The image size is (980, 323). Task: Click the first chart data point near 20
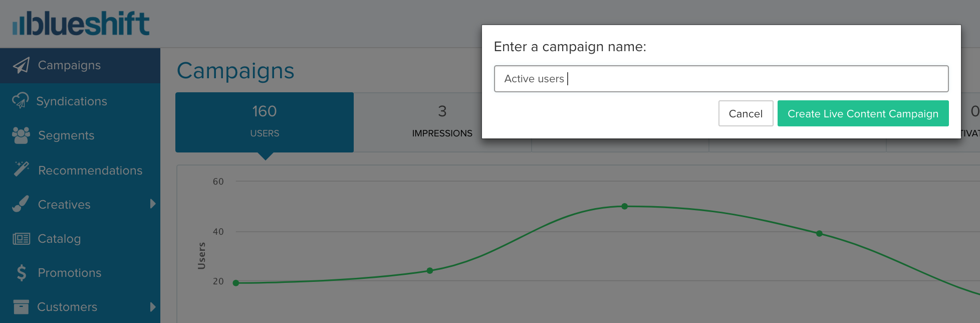pyautogui.click(x=236, y=283)
